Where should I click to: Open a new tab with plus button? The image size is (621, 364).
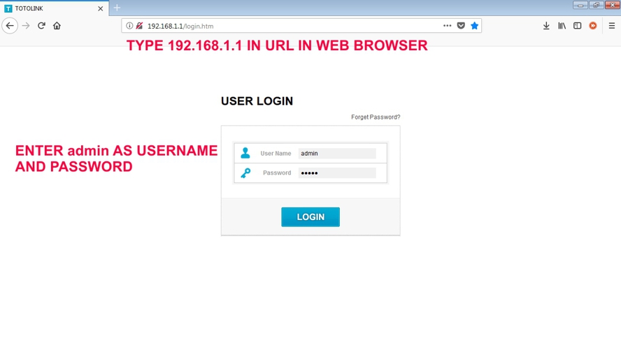pyautogui.click(x=117, y=8)
